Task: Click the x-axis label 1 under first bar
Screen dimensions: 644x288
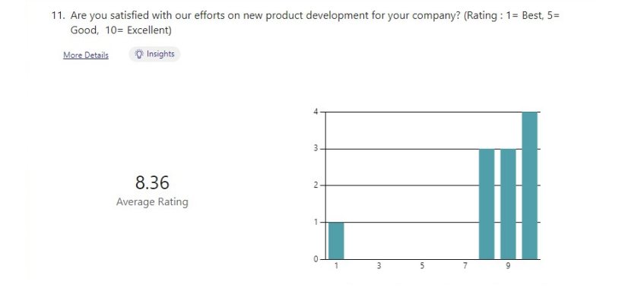Action: [336, 266]
